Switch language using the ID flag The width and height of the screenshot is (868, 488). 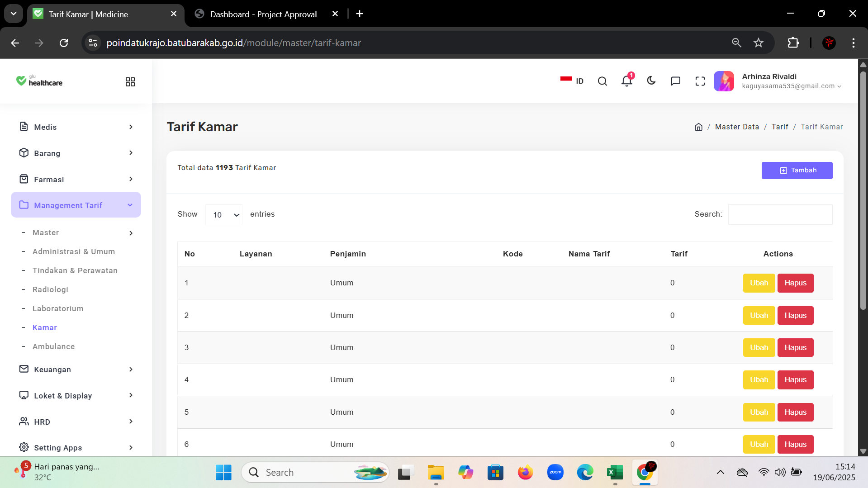click(x=572, y=81)
